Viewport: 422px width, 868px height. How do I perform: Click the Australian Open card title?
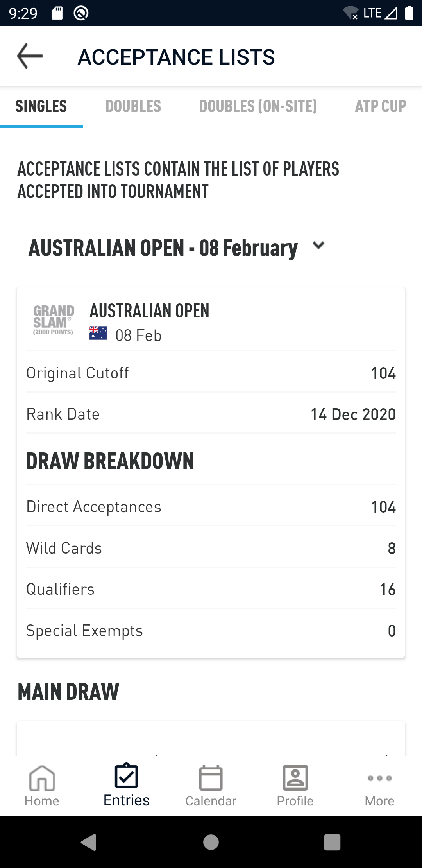click(150, 311)
